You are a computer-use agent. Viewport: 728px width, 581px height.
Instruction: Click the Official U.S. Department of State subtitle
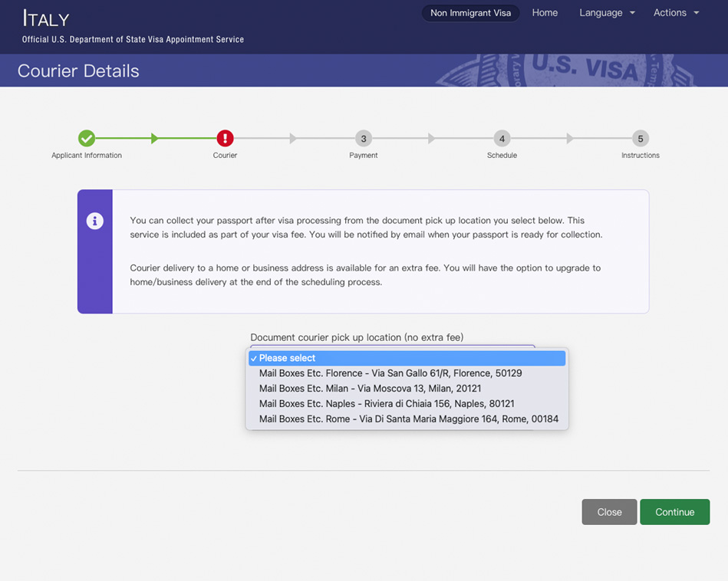tap(133, 39)
